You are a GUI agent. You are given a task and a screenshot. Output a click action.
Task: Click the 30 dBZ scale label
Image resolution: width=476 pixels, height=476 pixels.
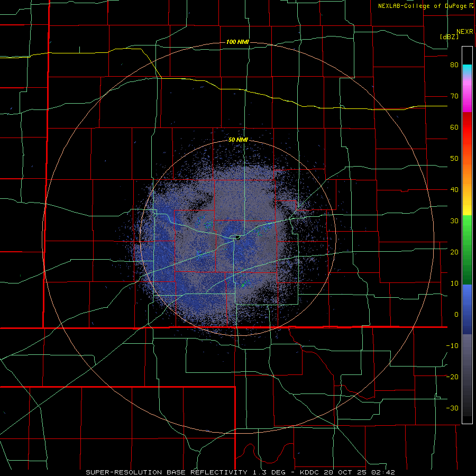pos(454,221)
